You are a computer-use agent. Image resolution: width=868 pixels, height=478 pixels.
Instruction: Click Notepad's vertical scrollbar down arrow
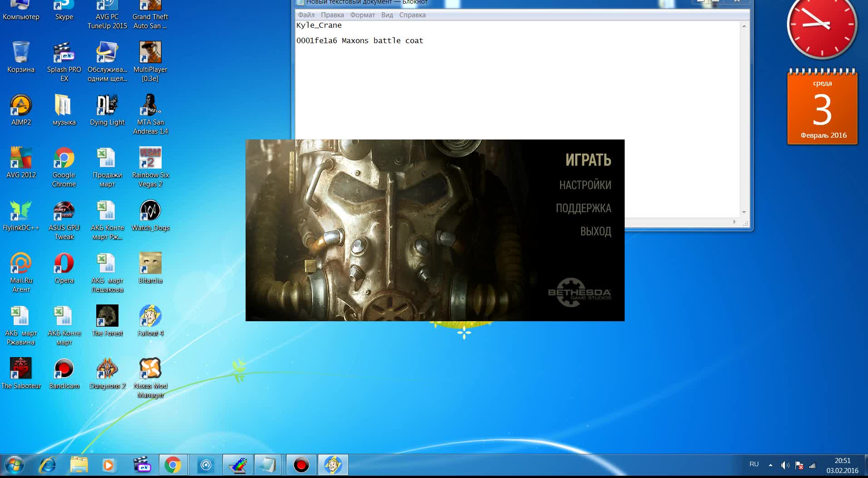(x=744, y=212)
